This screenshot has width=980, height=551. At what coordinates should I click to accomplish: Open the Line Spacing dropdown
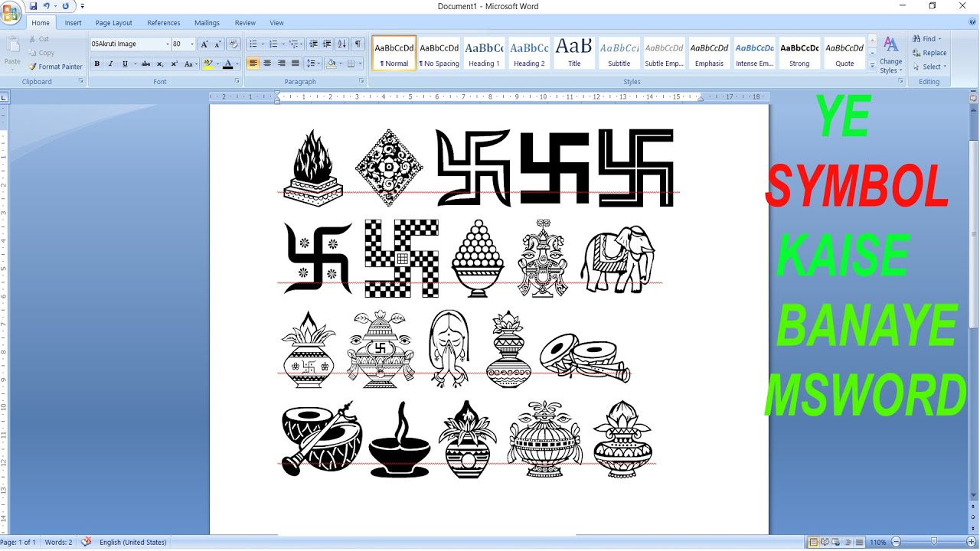[312, 64]
